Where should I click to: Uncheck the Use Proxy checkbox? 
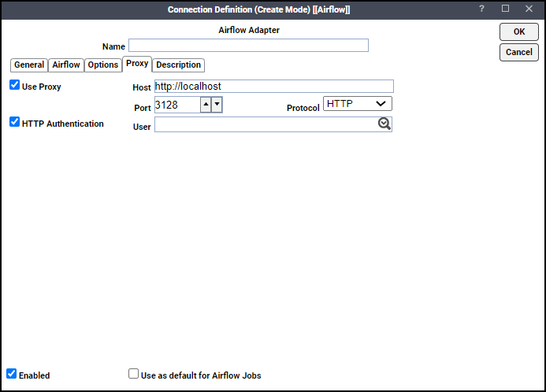click(x=15, y=85)
